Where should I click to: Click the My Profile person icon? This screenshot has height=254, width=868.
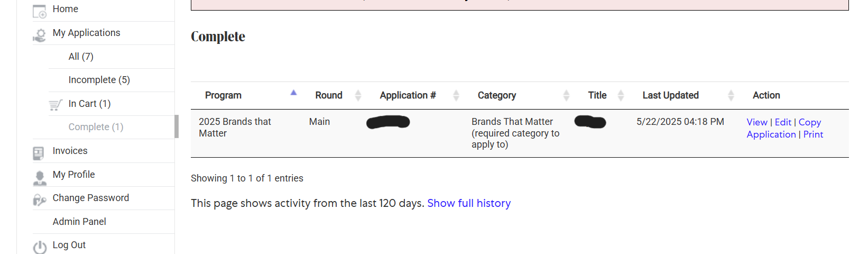tap(40, 177)
